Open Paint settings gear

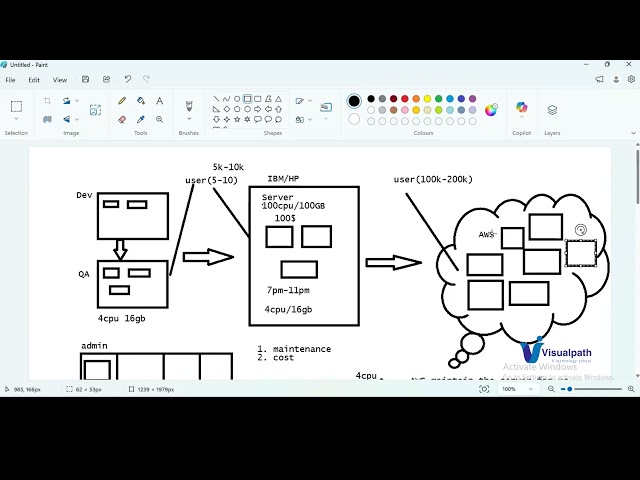[631, 79]
